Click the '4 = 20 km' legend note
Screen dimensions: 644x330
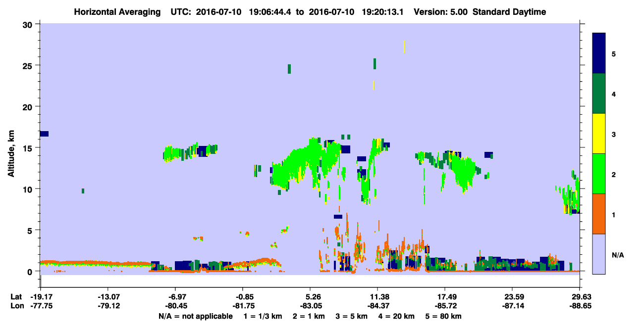(x=397, y=316)
